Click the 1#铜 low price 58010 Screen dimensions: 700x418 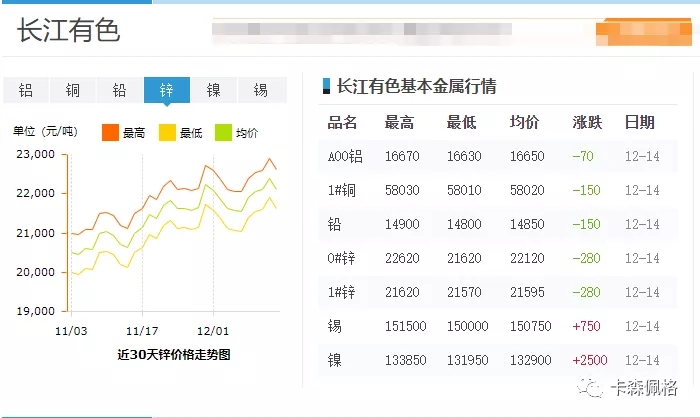(x=464, y=190)
